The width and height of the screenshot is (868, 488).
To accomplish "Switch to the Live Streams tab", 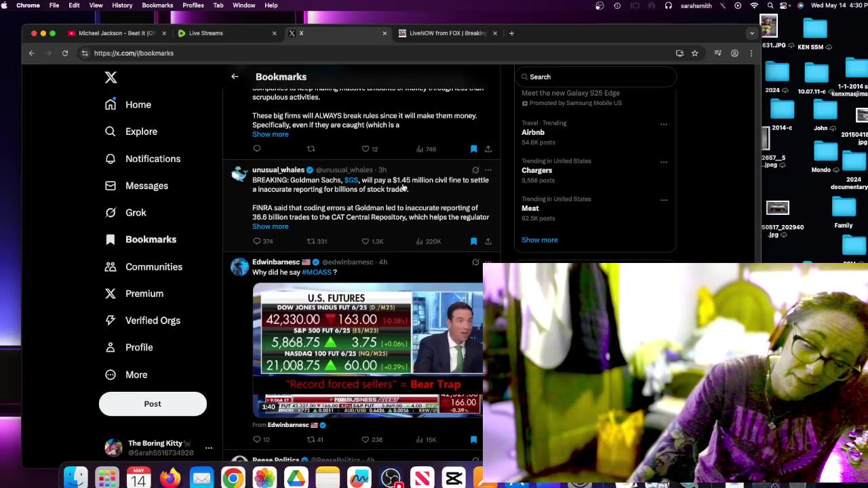I will tap(226, 33).
